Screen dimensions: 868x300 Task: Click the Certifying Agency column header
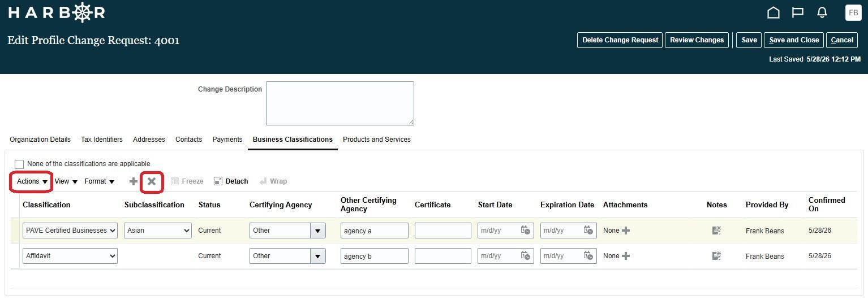(x=281, y=205)
